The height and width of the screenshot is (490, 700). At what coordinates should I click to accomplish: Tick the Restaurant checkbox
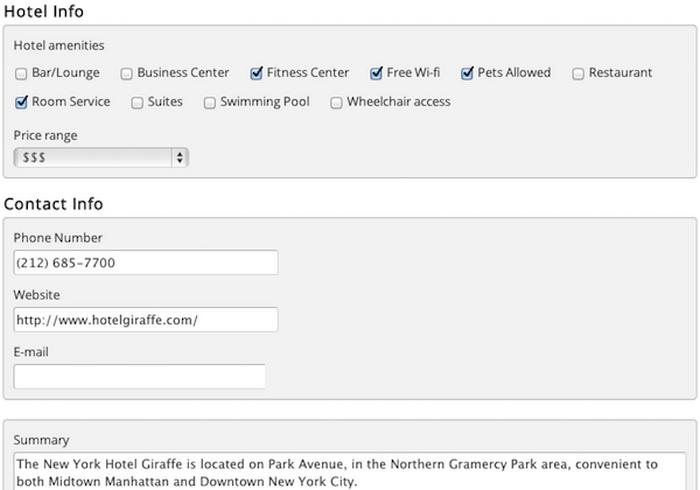[579, 73]
